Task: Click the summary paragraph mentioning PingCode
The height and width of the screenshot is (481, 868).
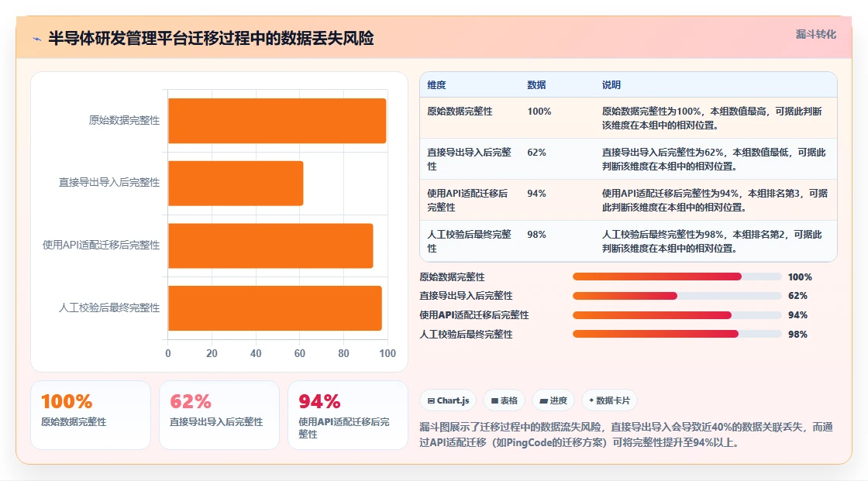Action: 626,435
